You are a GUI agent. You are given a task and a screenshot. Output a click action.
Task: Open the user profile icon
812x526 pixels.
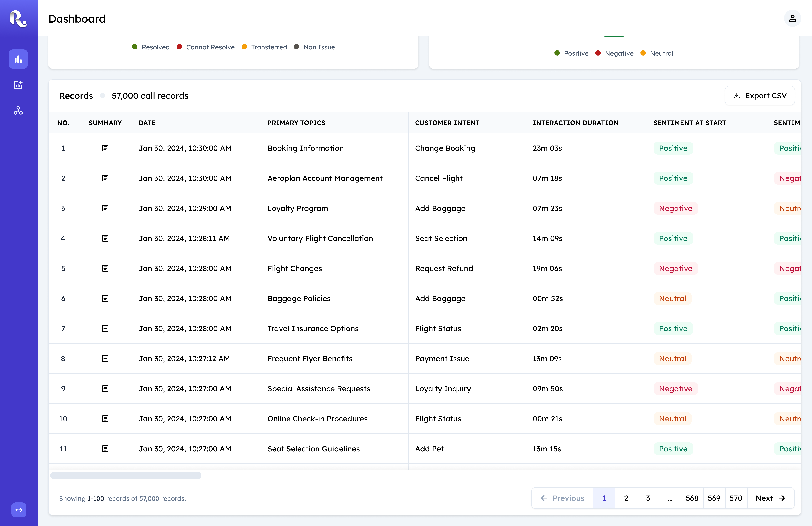coord(792,18)
